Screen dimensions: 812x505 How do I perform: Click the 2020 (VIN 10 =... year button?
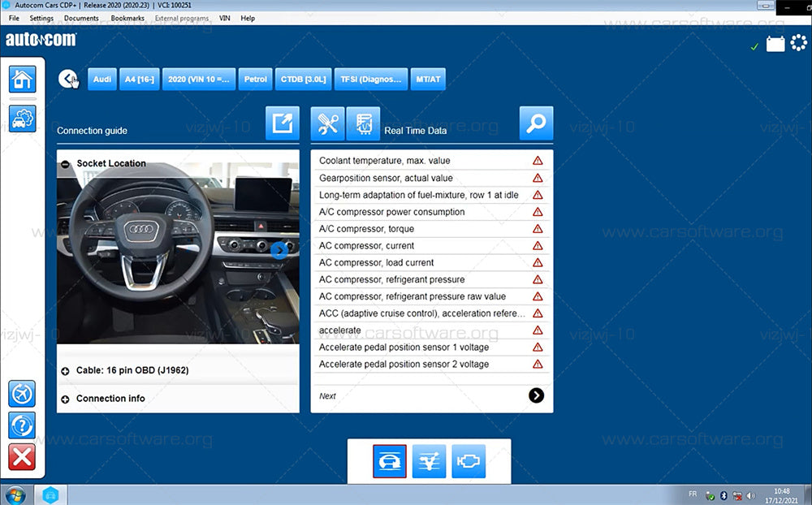pos(199,80)
